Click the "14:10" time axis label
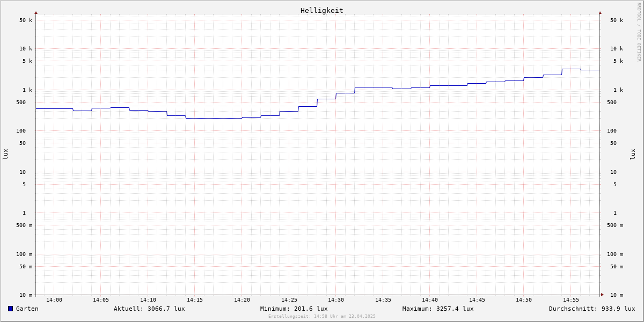 click(x=148, y=300)
